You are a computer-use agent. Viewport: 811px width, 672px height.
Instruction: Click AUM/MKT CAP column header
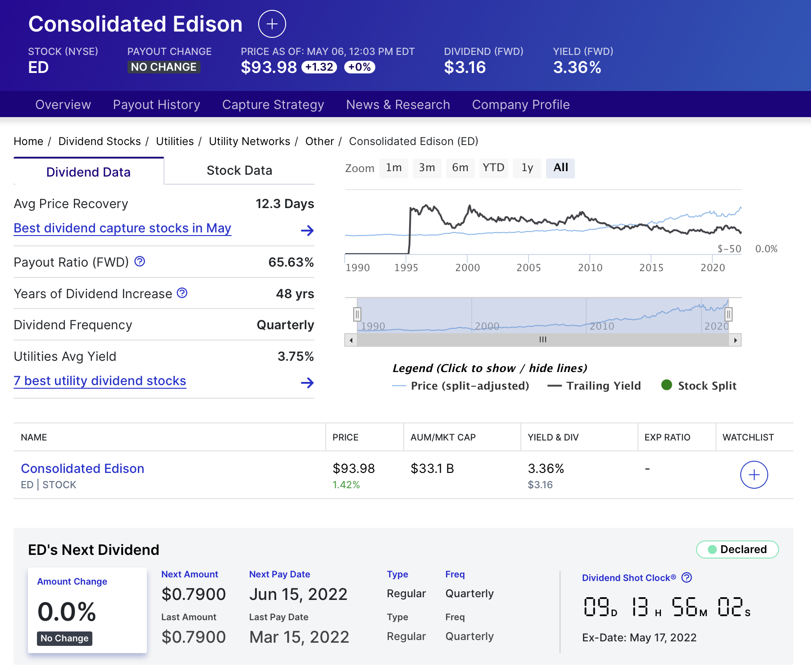pos(443,437)
